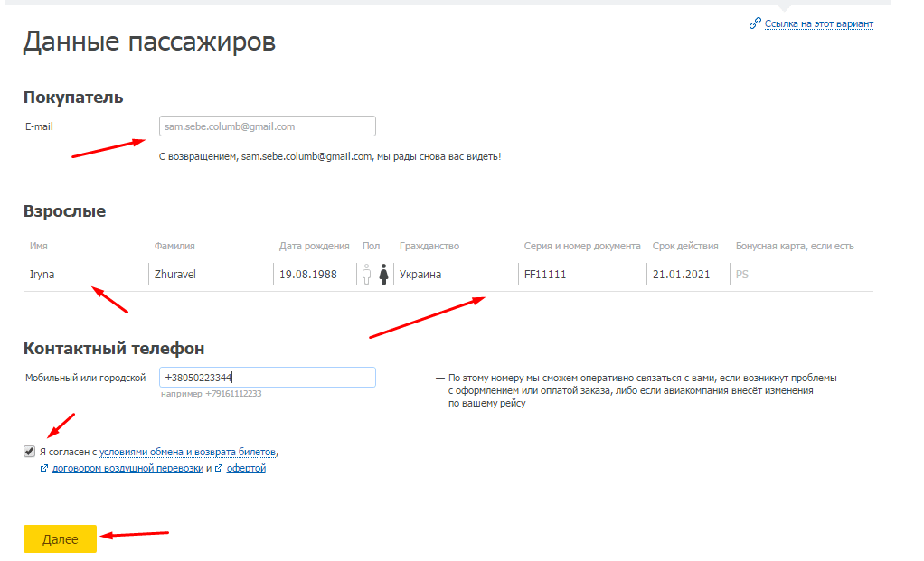The width and height of the screenshot is (924, 561).
Task: Click the phone explanation text 'По этому номеру'
Action: (x=636, y=390)
